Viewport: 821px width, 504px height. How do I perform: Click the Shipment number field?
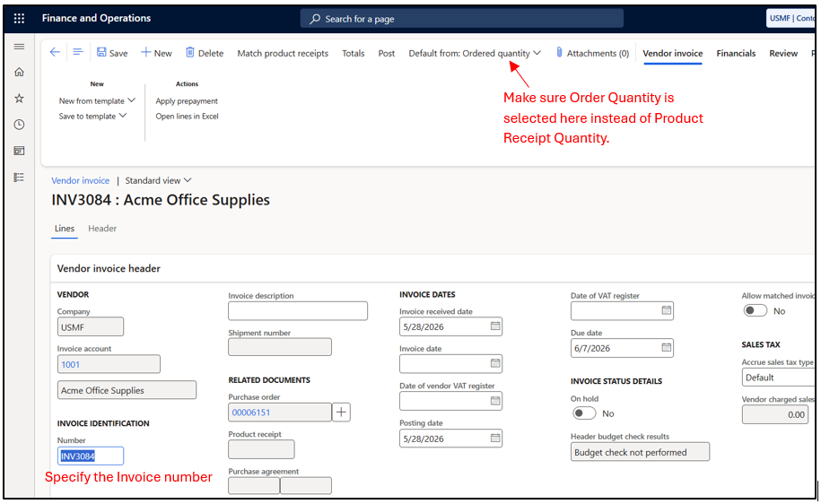(x=280, y=347)
